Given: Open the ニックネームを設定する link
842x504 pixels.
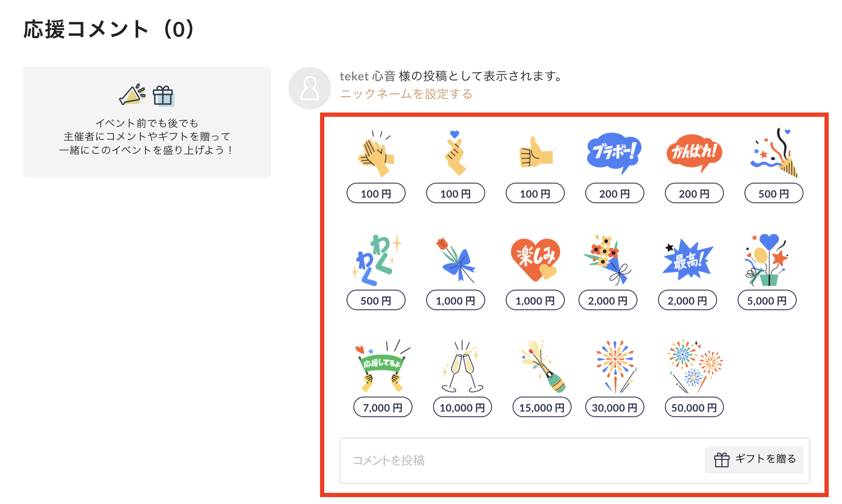Looking at the screenshot, I should coord(406,94).
